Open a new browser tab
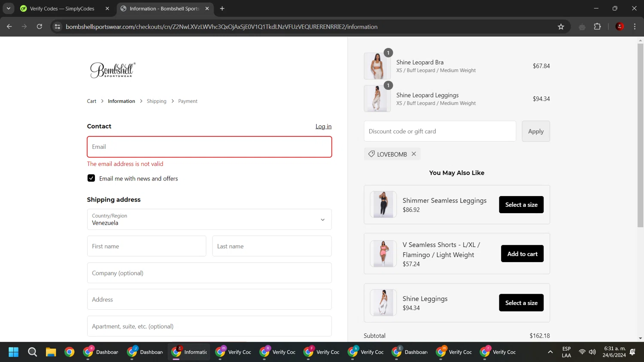Viewport: 644px width, 362px height. 222,9
